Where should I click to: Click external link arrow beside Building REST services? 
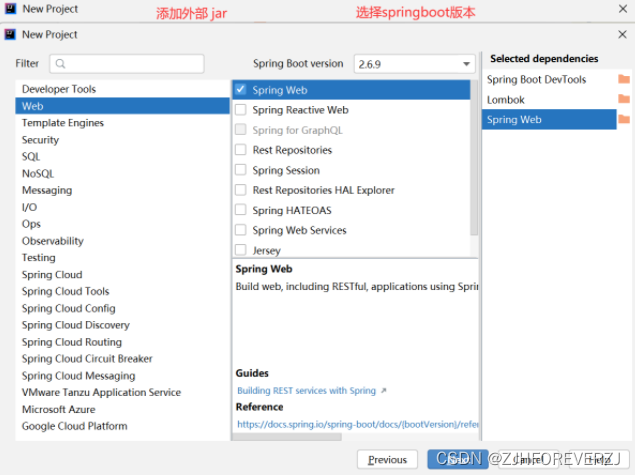point(384,390)
